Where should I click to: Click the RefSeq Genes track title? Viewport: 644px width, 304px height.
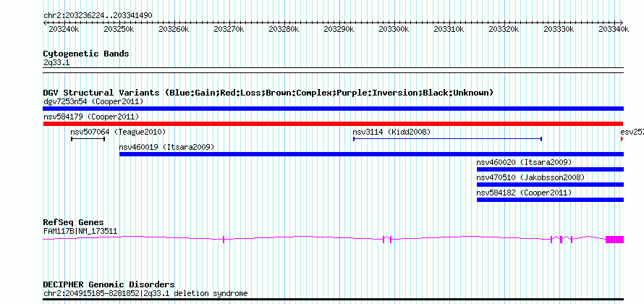74,223
